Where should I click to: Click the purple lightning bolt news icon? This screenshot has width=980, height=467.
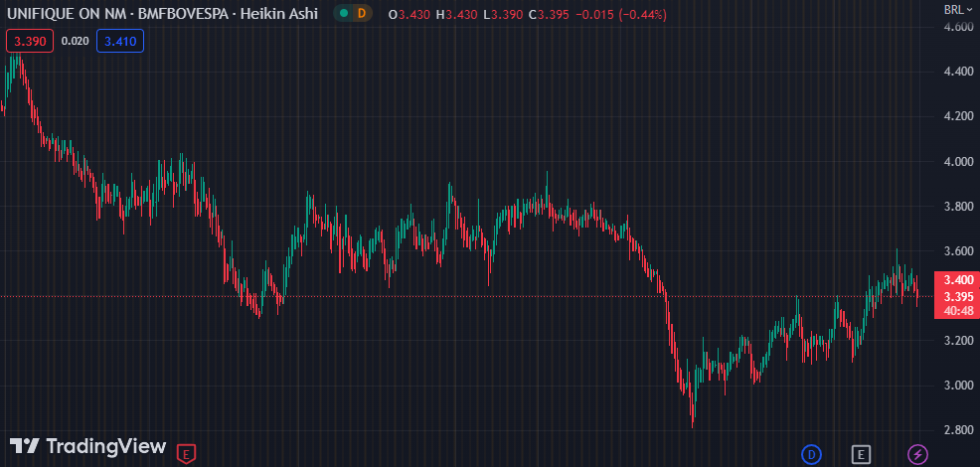point(917,454)
